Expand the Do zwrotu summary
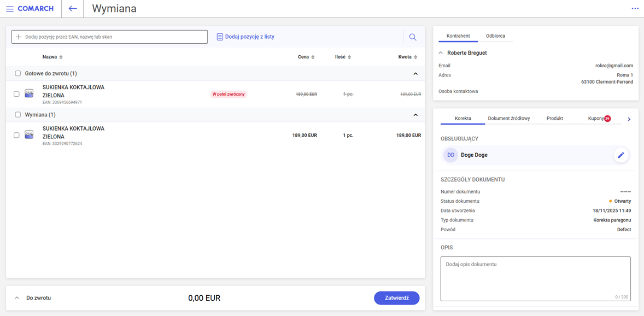Viewport: 644px width, 316px height. pyautogui.click(x=17, y=298)
